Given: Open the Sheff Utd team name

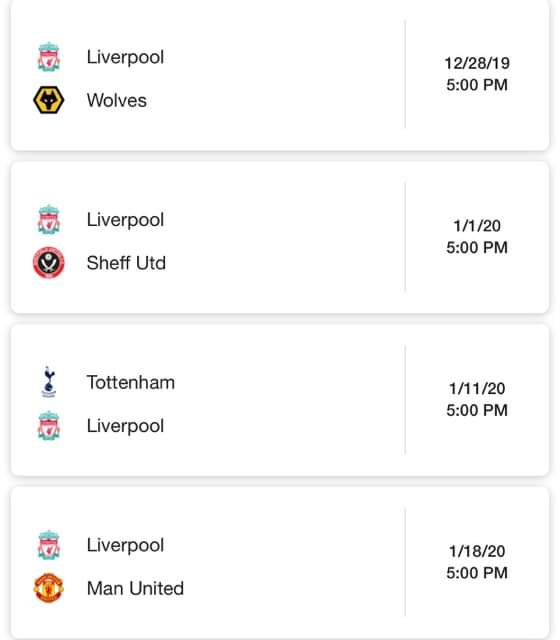Looking at the screenshot, I should [127, 263].
